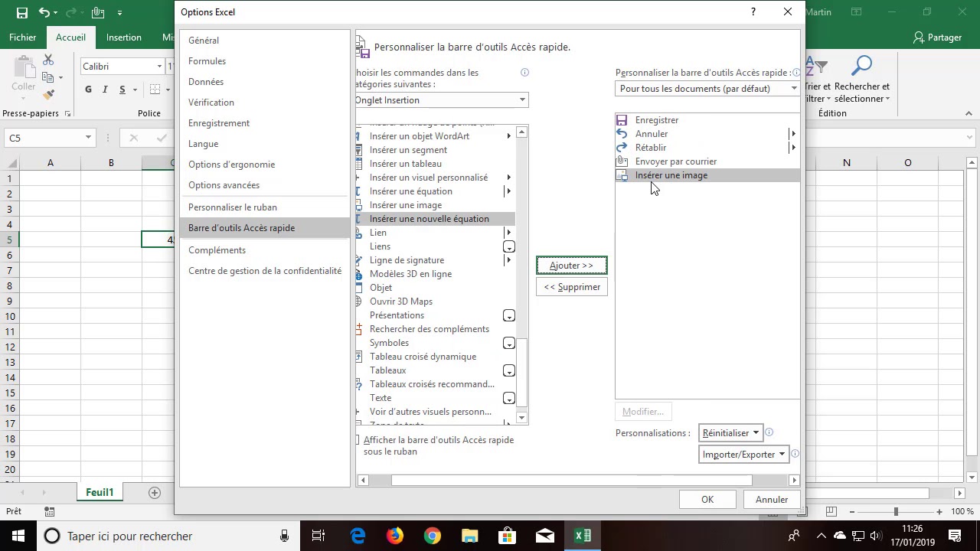The image size is (980, 551).
Task: Click Annuler button in dialog
Action: point(772,500)
